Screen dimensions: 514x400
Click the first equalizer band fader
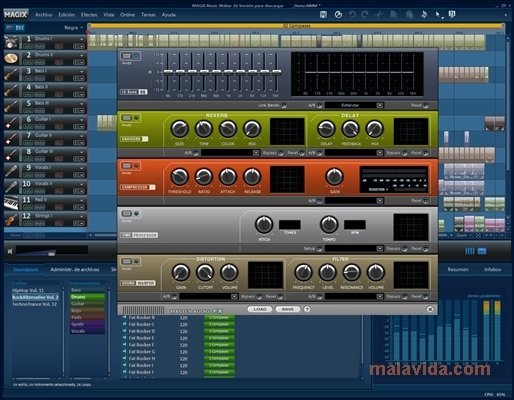click(168, 72)
